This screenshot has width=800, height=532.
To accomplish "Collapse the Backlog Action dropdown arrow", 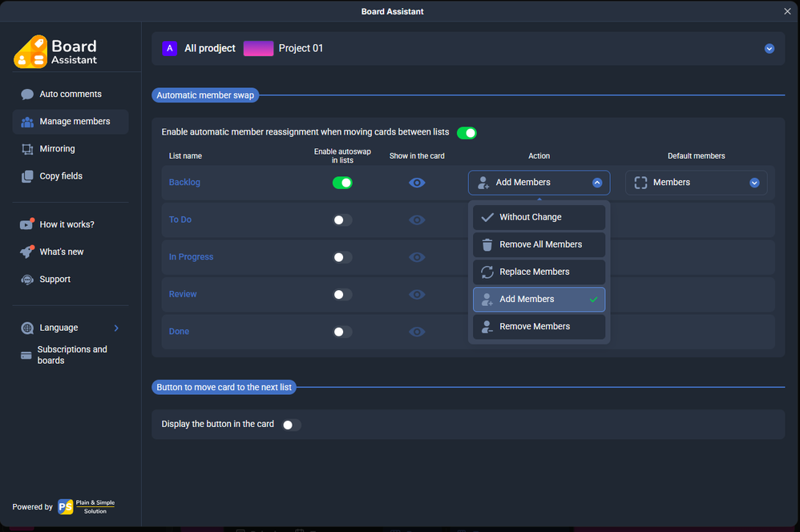I will click(597, 183).
